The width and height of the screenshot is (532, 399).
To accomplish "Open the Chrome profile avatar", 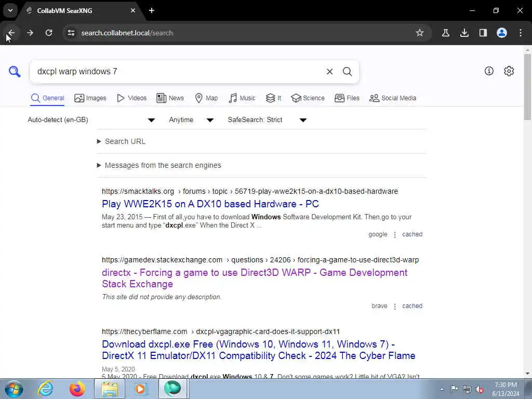I will (502, 33).
